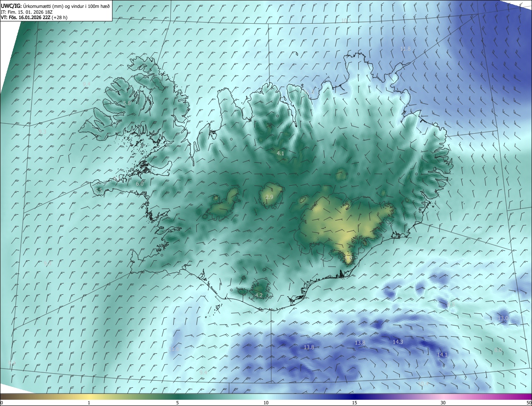The height and width of the screenshot is (406, 532).
Task: Select the 1 tick label on the color scale
Action: point(89,403)
